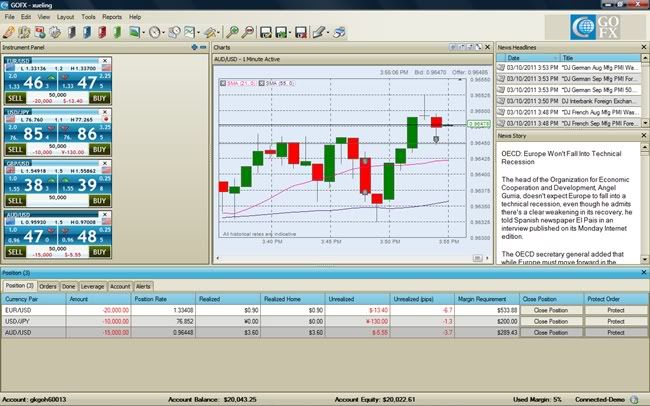Switch to the Orders tab
The image size is (650, 406).
coord(47,286)
